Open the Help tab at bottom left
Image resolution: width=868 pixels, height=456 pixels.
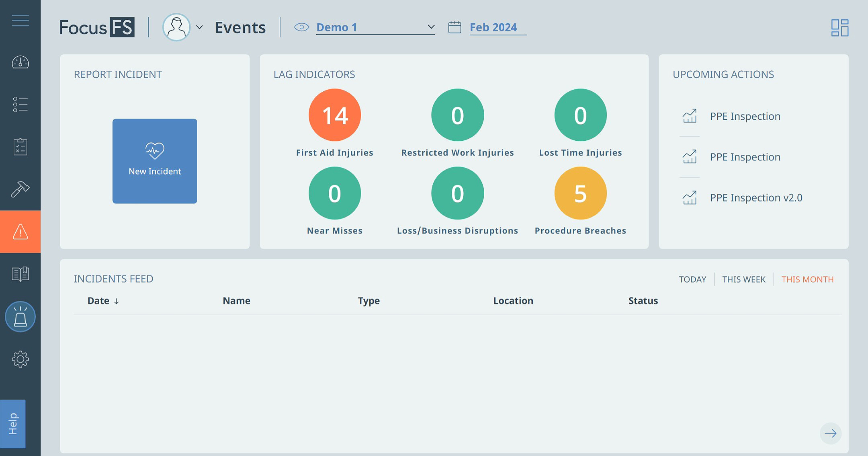click(x=13, y=424)
